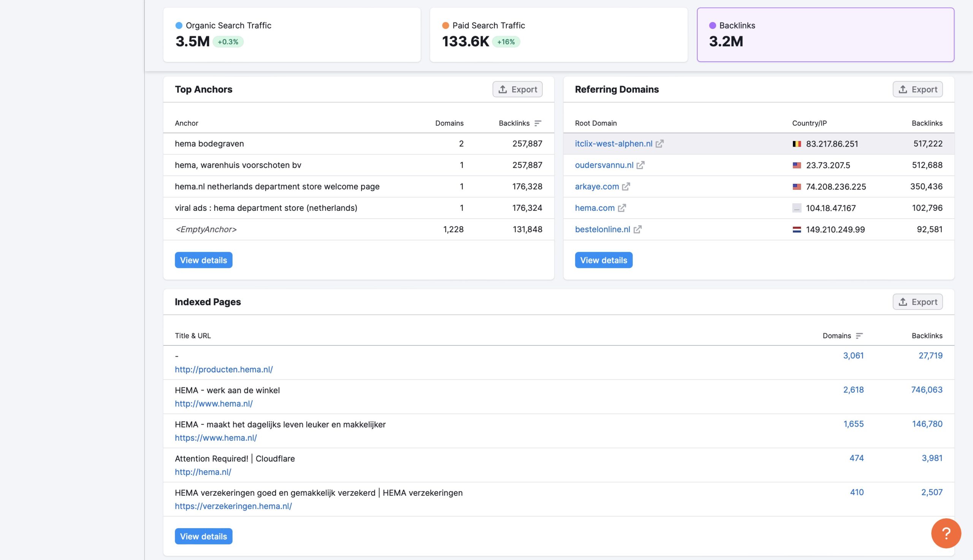Export the Indexed Pages table
The image size is (973, 560).
point(918,302)
